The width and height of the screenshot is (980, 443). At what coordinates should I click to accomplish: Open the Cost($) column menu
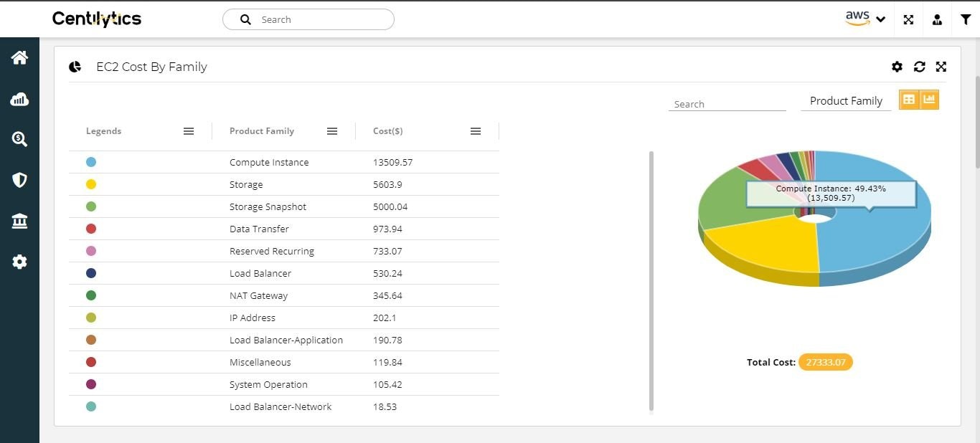tap(476, 130)
